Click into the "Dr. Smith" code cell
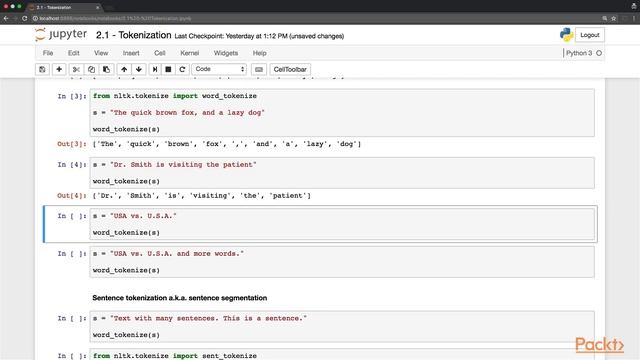640x360 pixels. click(x=342, y=173)
